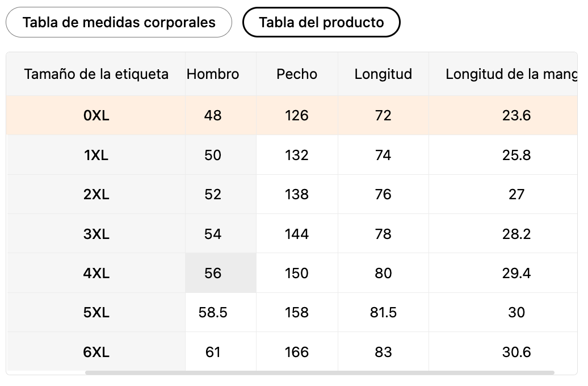This screenshot has height=386, width=588.
Task: Click the Hombro column header
Action: click(213, 74)
